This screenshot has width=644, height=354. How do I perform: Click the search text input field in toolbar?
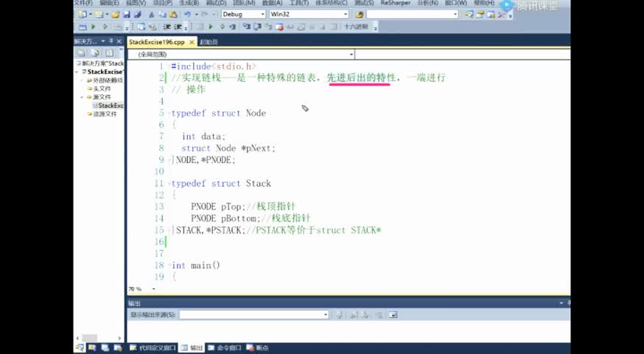pos(409,15)
